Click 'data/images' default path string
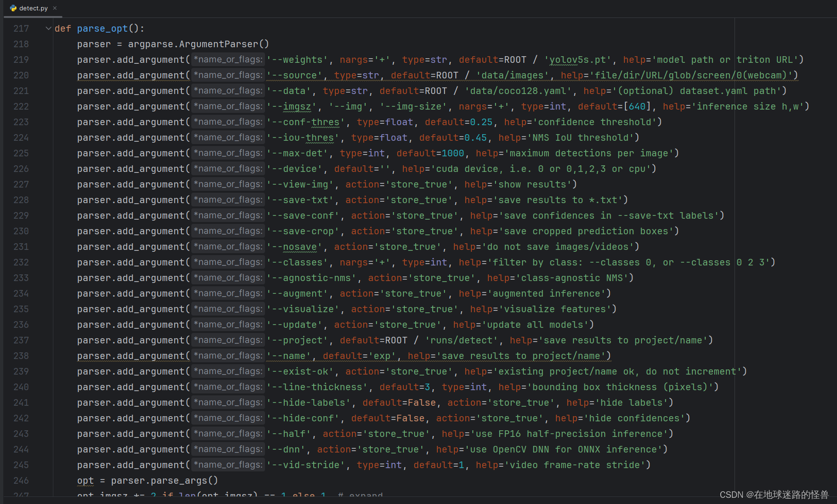837x504 pixels. pyautogui.click(x=512, y=75)
